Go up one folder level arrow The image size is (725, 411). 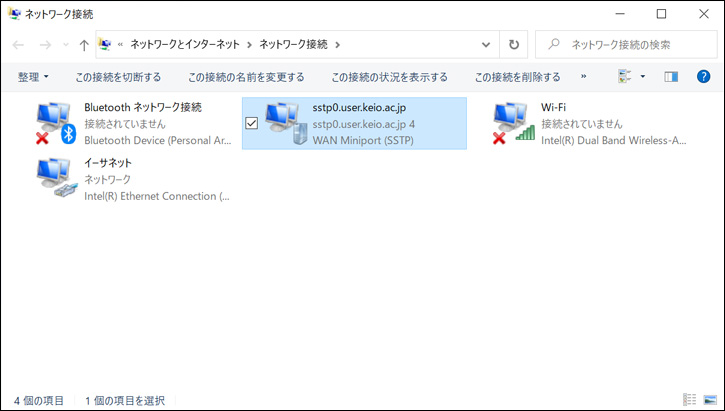[x=83, y=45]
